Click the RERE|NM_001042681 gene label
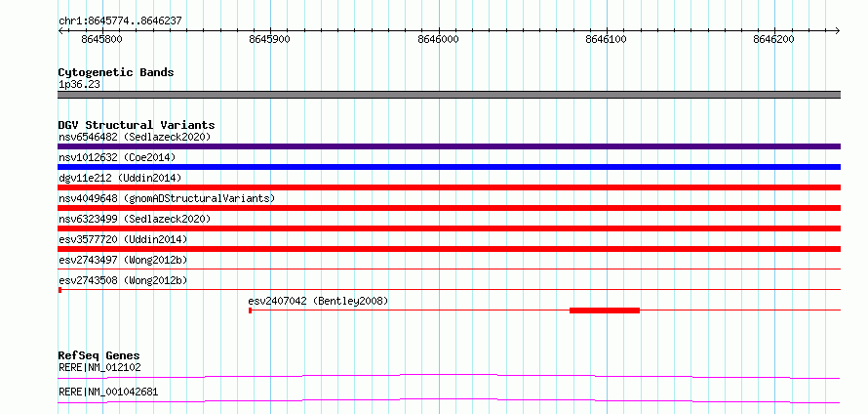This screenshot has height=414, width=868. pyautogui.click(x=108, y=392)
